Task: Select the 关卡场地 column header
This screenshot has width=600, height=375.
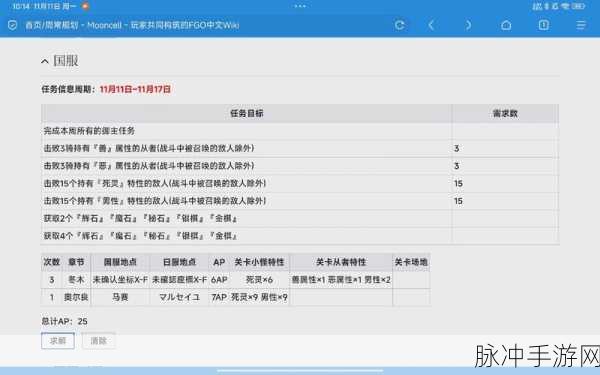Action: click(411, 262)
